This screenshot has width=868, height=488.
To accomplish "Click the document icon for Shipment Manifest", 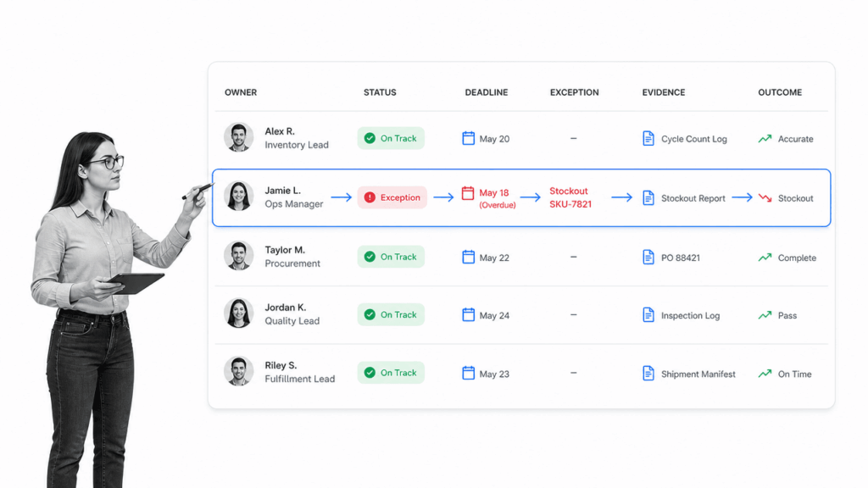I will (648, 374).
